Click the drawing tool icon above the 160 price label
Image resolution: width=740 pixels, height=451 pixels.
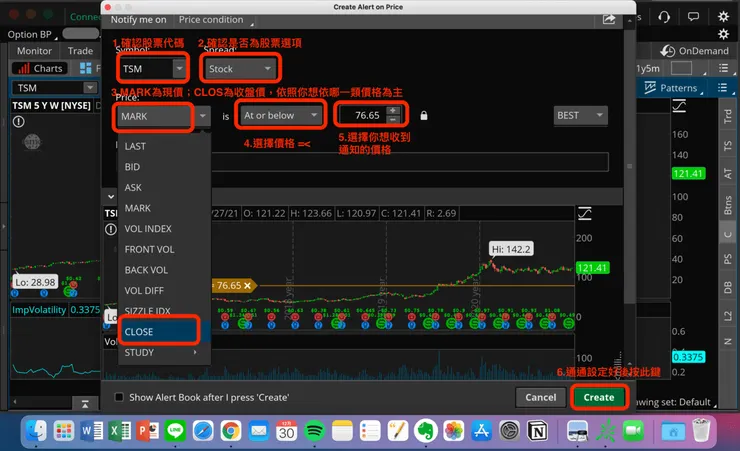[679, 106]
